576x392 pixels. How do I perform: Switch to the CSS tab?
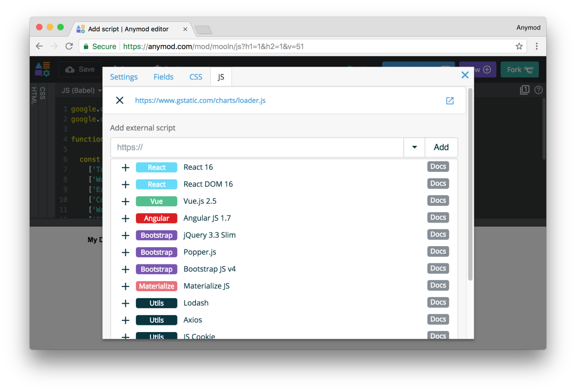point(196,77)
